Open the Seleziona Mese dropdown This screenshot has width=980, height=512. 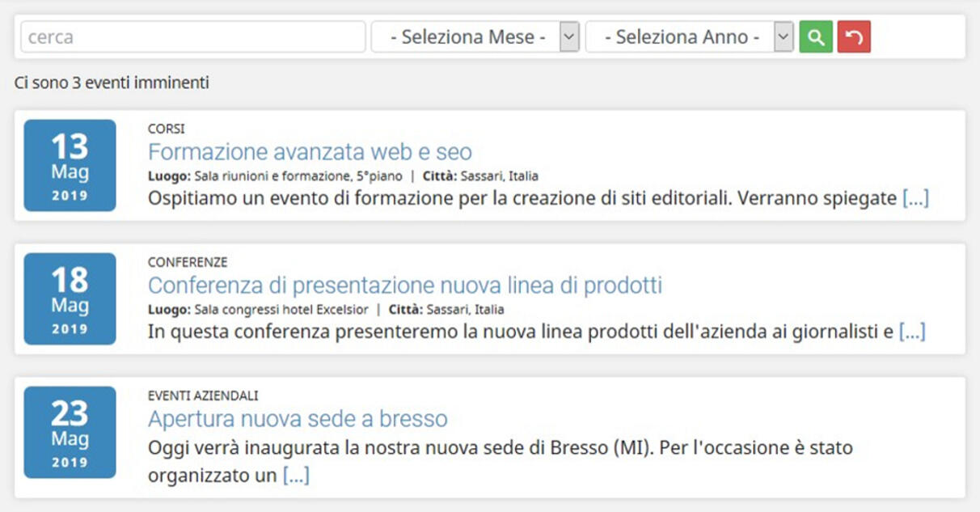[x=475, y=37]
